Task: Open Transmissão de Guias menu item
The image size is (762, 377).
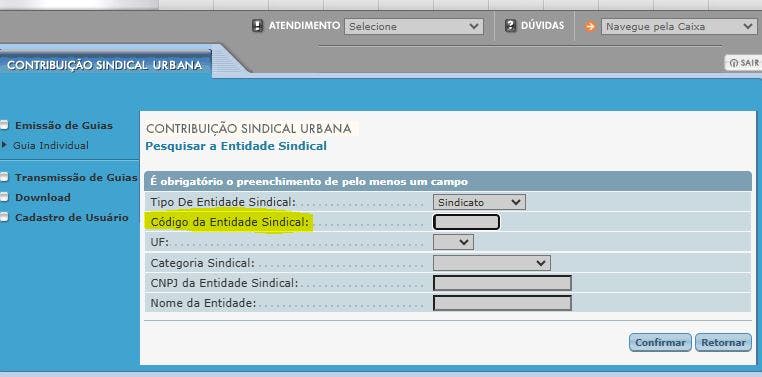Action: pos(76,177)
